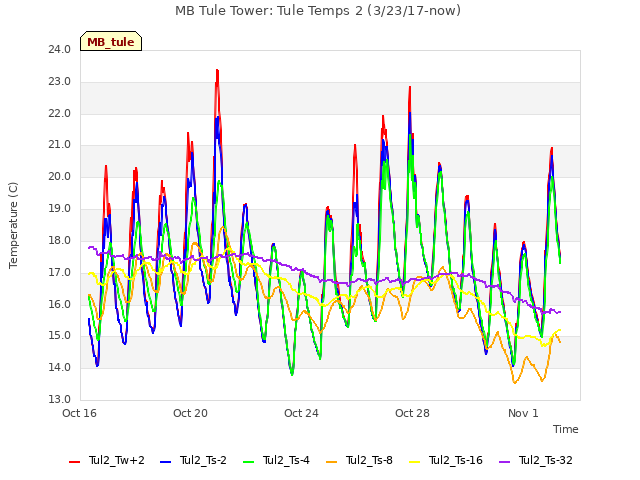This screenshot has height=480, width=640.
Task: Click the 22.0 y-axis tick label
Action: click(60, 113)
